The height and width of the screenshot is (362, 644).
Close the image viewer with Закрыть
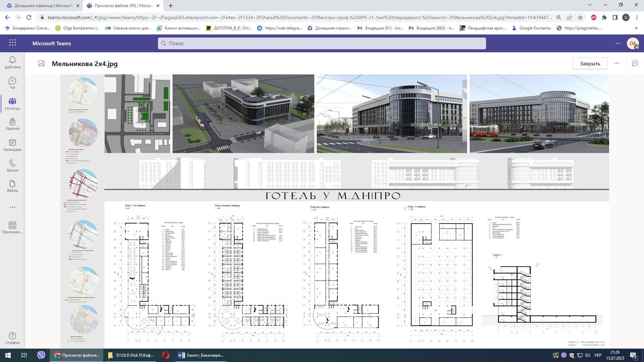pos(590,63)
